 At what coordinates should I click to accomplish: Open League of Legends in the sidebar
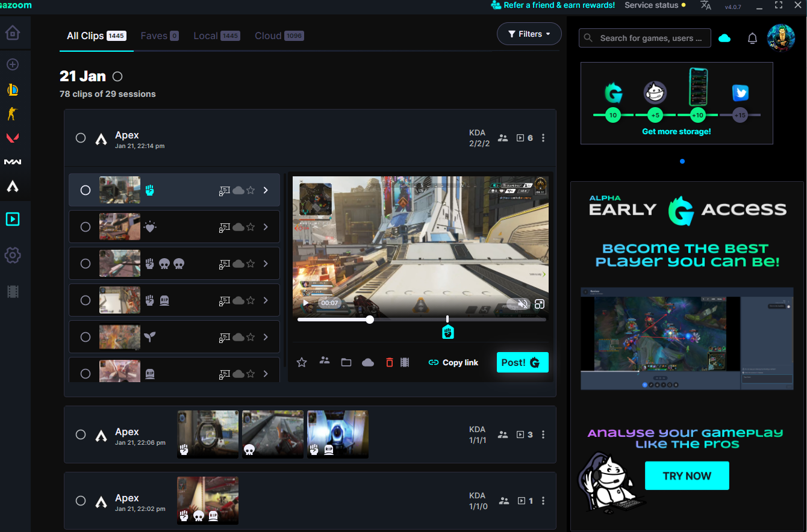click(13, 90)
